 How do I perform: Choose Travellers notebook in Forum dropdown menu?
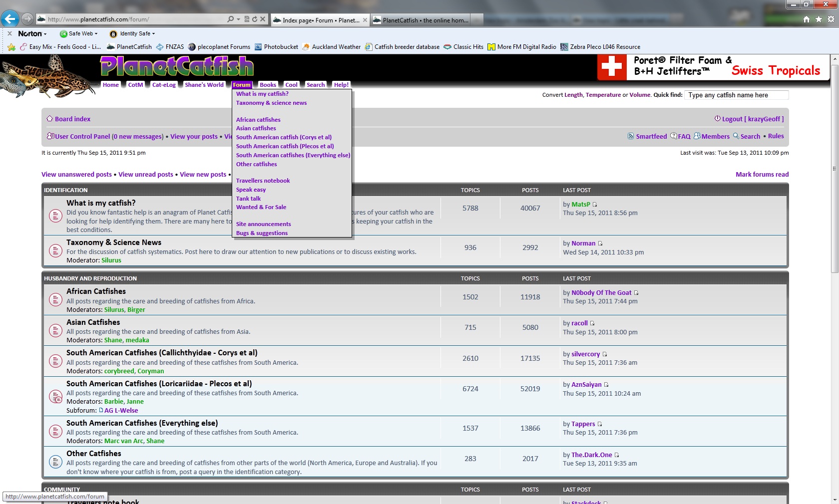pyautogui.click(x=263, y=181)
